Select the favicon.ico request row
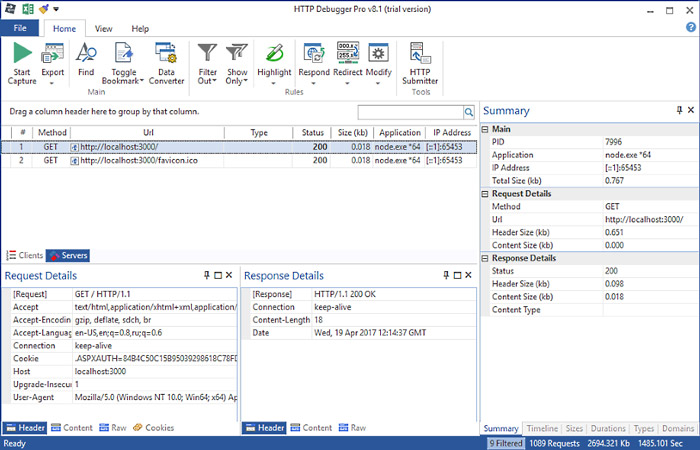Screen dimensions: 700x450 (x=239, y=160)
